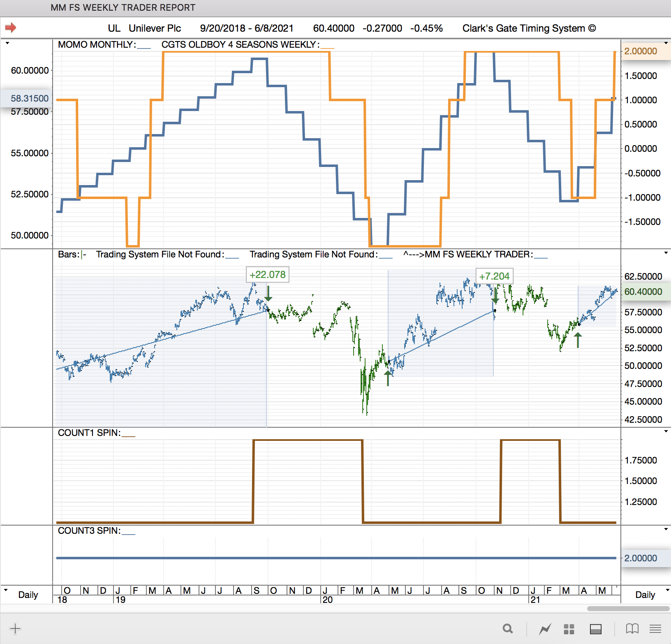Viewport: 671px width, 644px height.
Task: Click the 21 year marker on time axis
Action: click(x=535, y=600)
